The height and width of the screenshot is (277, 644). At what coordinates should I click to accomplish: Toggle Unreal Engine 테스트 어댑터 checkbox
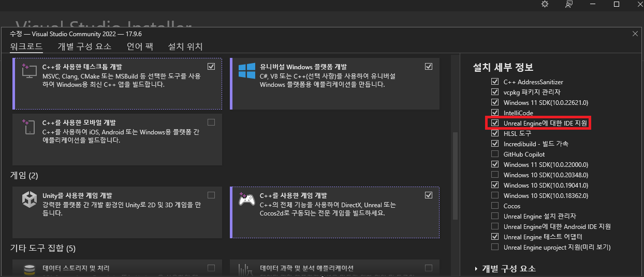click(495, 237)
